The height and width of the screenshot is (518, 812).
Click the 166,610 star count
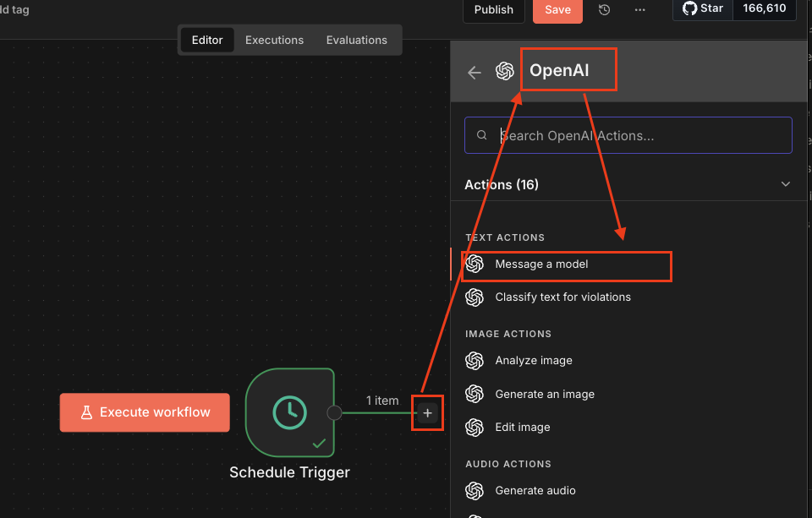765,8
